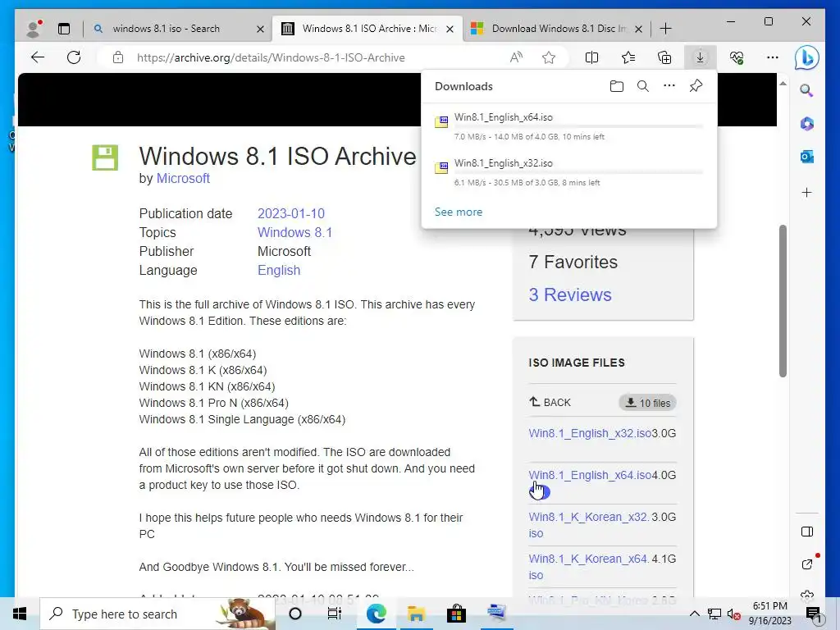Open Edge Settings and more menu
This screenshot has height=630, width=840.
tap(773, 57)
